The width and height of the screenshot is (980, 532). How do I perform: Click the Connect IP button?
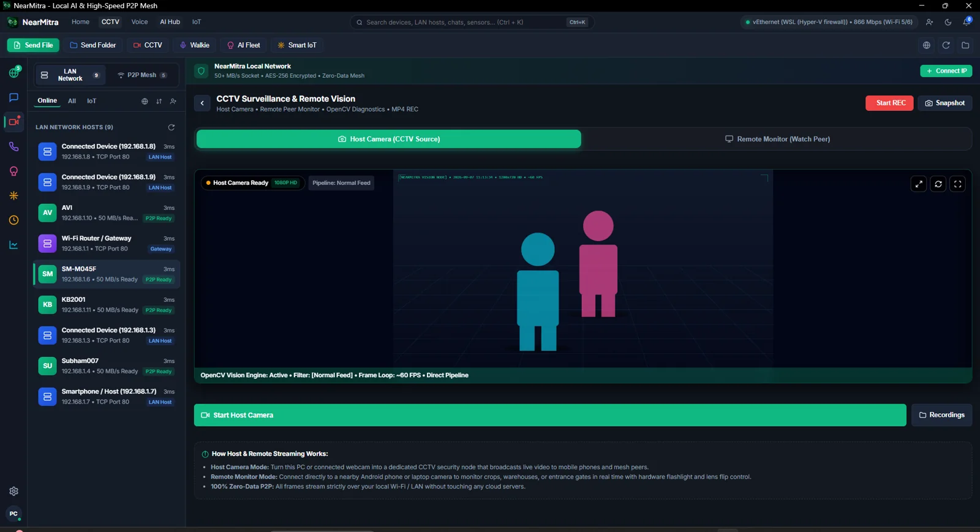click(x=946, y=71)
